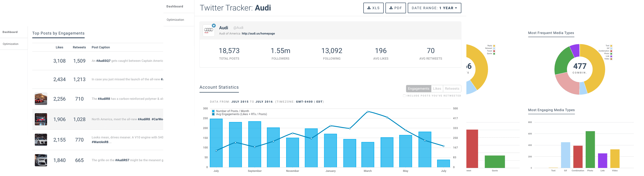The height and width of the screenshot is (176, 644).
Task: Enable Include Posts You've Retweeted checkbox
Action: click(404, 96)
